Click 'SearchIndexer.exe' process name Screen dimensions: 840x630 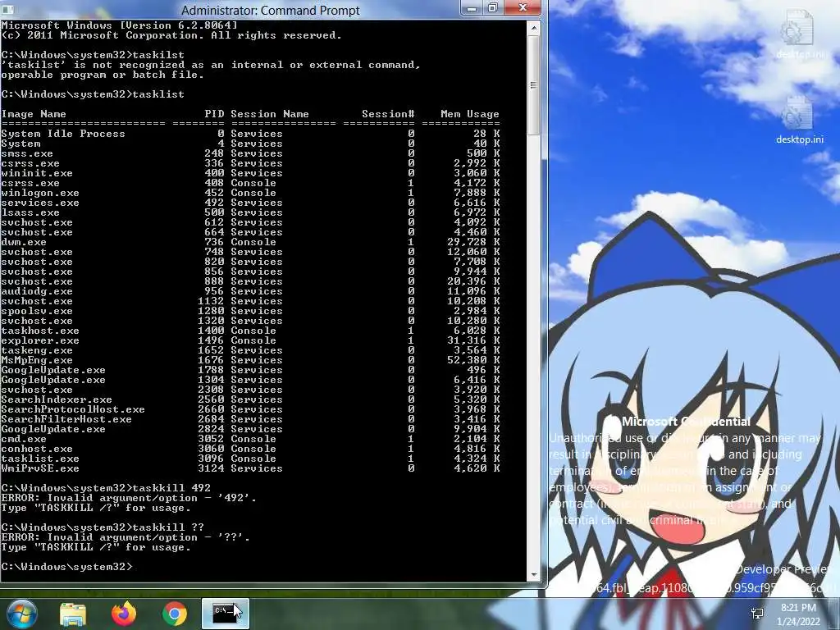pos(57,399)
